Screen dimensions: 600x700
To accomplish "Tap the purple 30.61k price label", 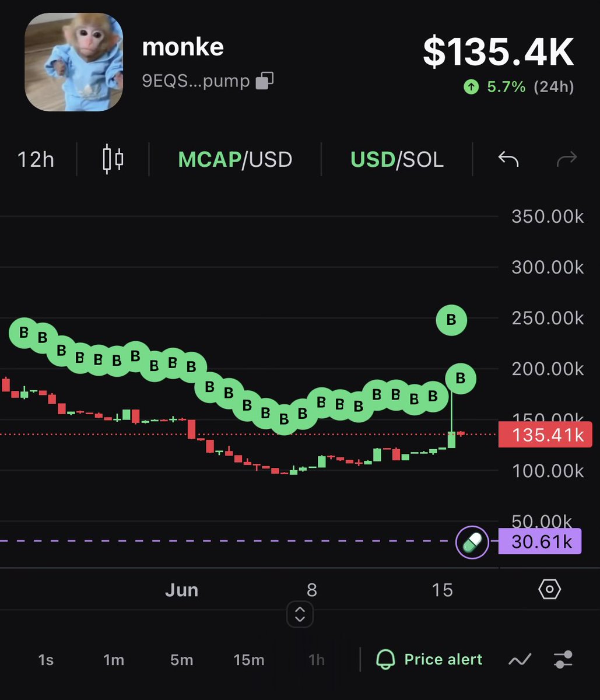I will (541, 542).
